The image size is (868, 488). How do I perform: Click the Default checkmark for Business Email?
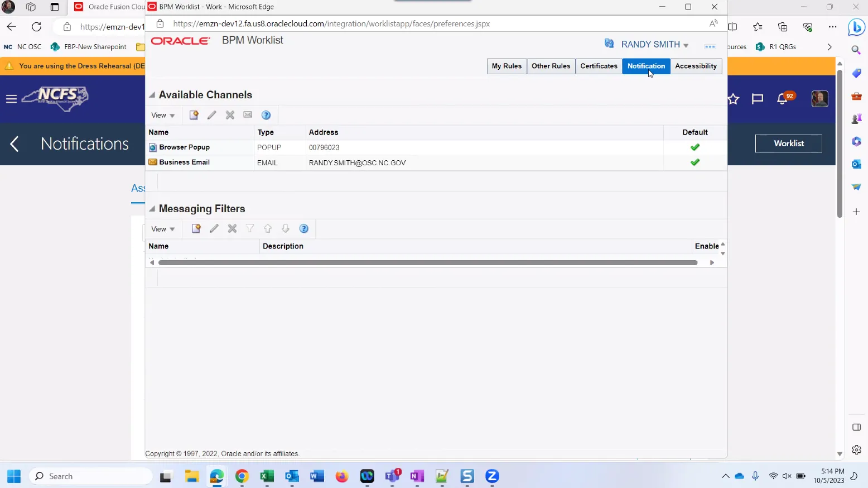pyautogui.click(x=695, y=162)
